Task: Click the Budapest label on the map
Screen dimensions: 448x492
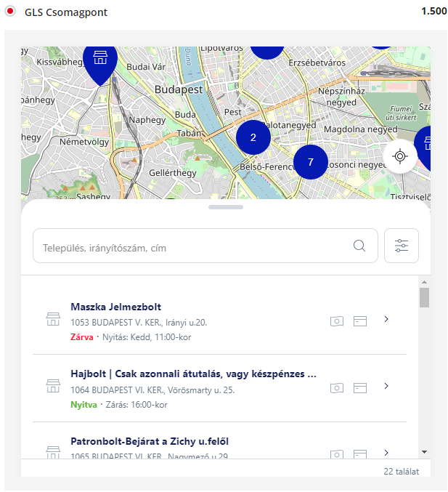Action: (179, 89)
